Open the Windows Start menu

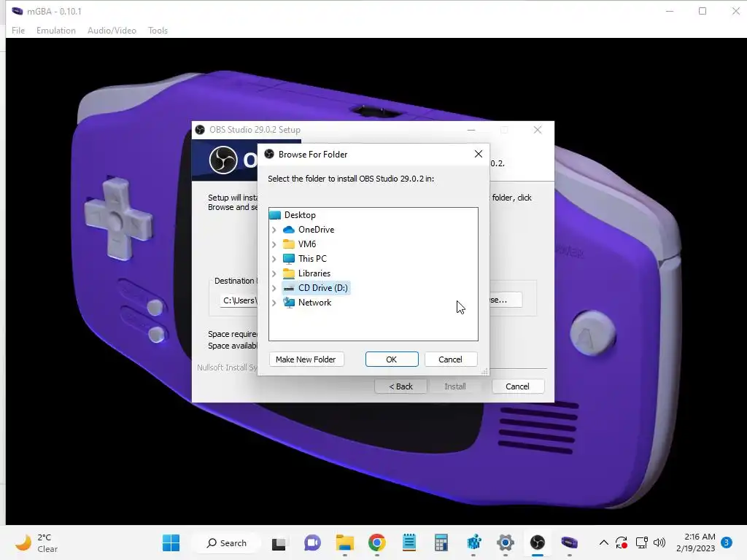point(171,542)
